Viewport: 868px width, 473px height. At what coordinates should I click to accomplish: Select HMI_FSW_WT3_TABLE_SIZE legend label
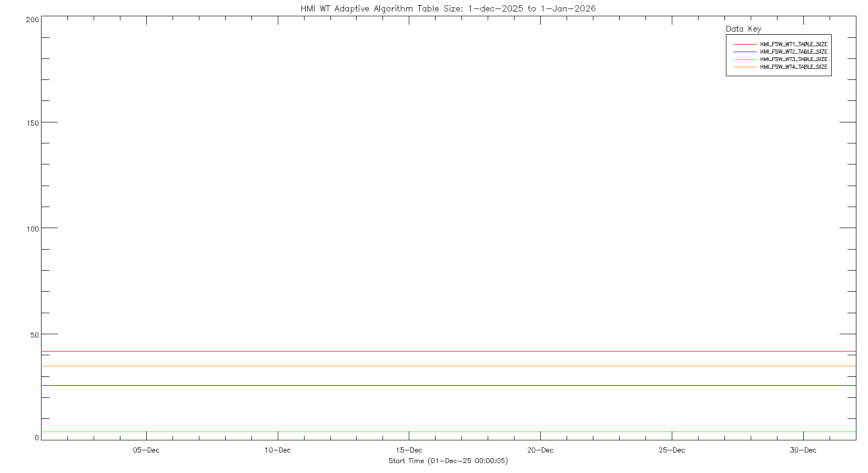793,59
